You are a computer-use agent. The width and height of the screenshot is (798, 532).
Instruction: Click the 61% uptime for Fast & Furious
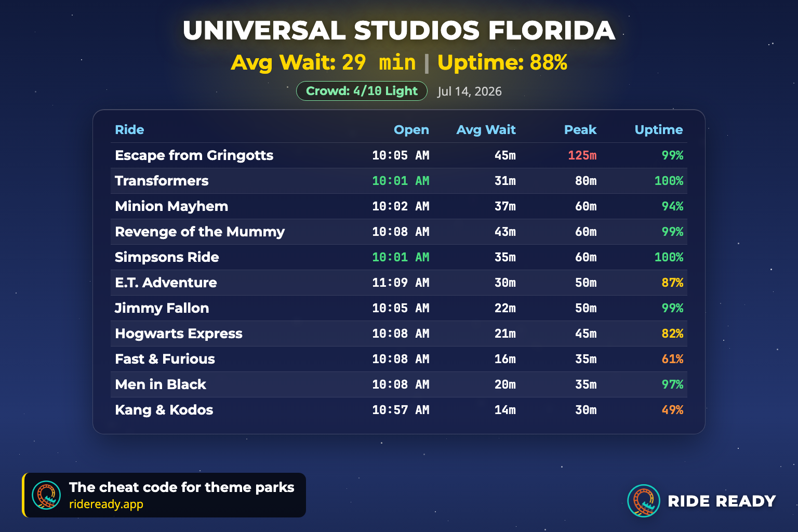pos(672,359)
